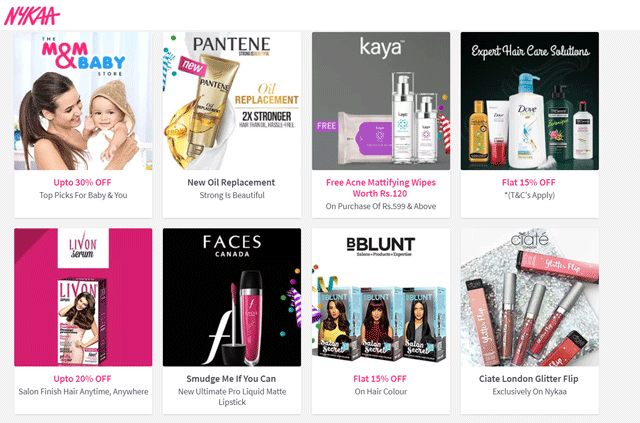
Task: Click Free Acne Mattifying Wipes offer link
Action: pos(380,188)
